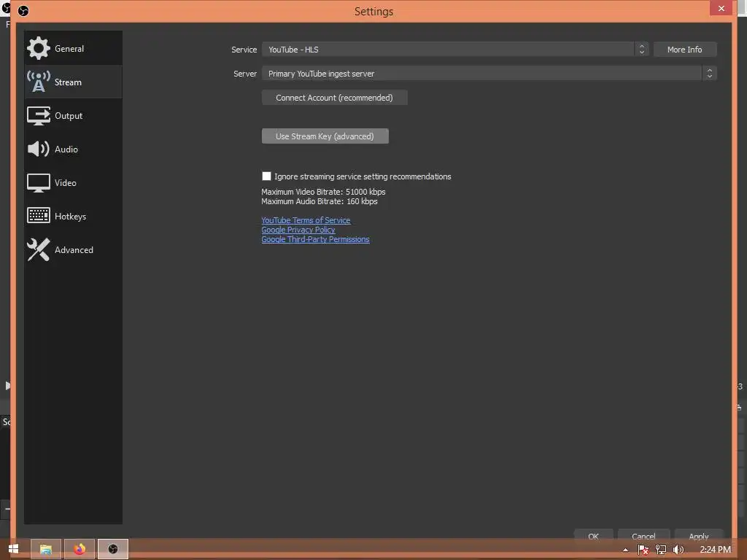The height and width of the screenshot is (560, 747).
Task: Switch to Video settings tab
Action: pyautogui.click(x=74, y=183)
